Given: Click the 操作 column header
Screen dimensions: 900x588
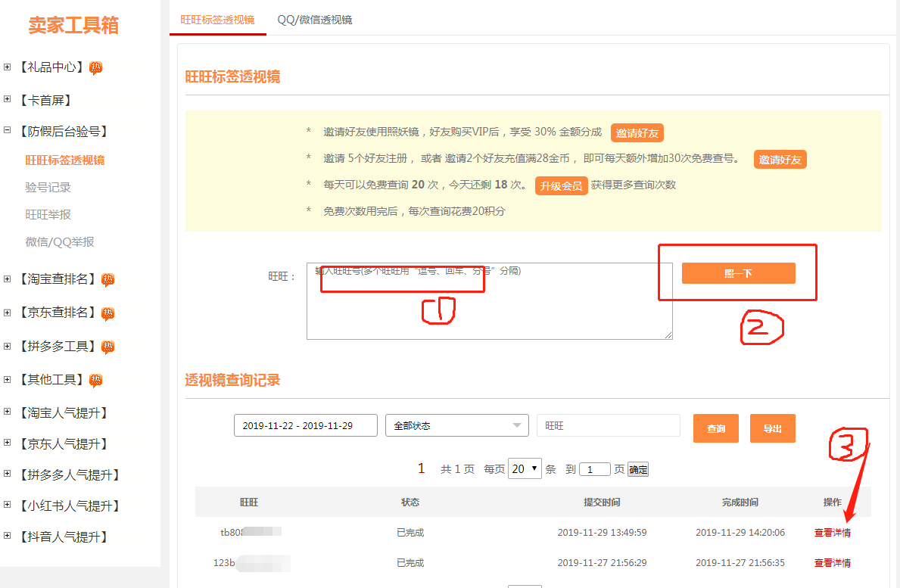Looking at the screenshot, I should tap(833, 502).
